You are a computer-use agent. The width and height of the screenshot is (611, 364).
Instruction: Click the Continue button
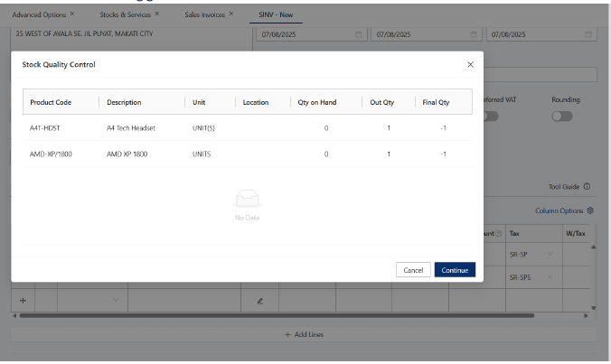click(x=455, y=270)
